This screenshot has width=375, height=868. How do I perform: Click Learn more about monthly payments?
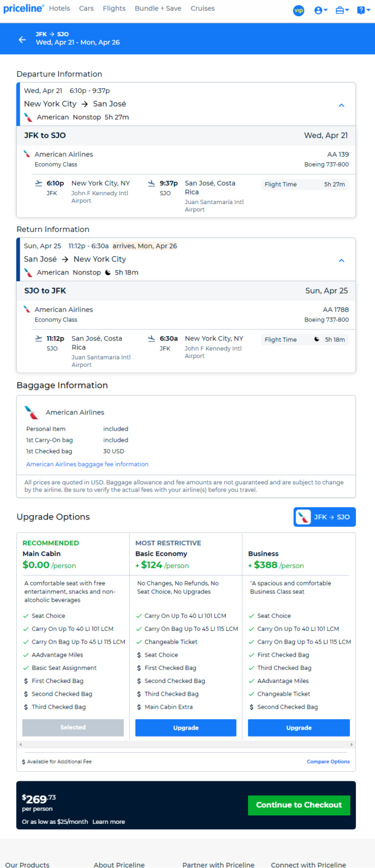[x=109, y=822]
